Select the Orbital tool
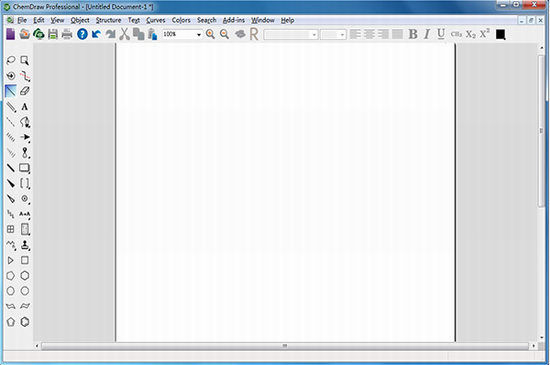The image size is (550, 365). 25,153
